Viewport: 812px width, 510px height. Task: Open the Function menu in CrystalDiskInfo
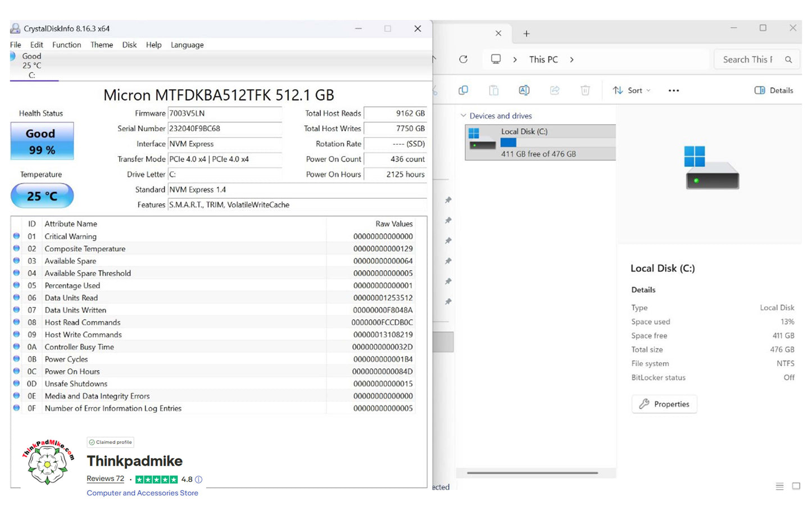[x=66, y=45]
